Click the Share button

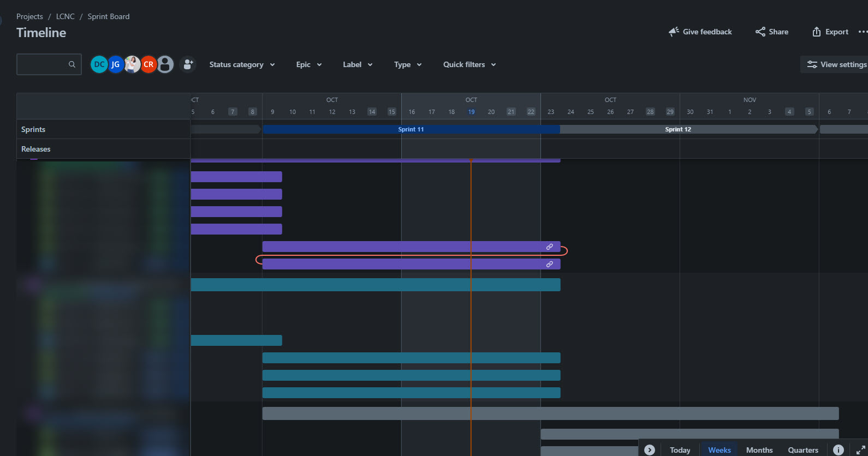click(772, 32)
